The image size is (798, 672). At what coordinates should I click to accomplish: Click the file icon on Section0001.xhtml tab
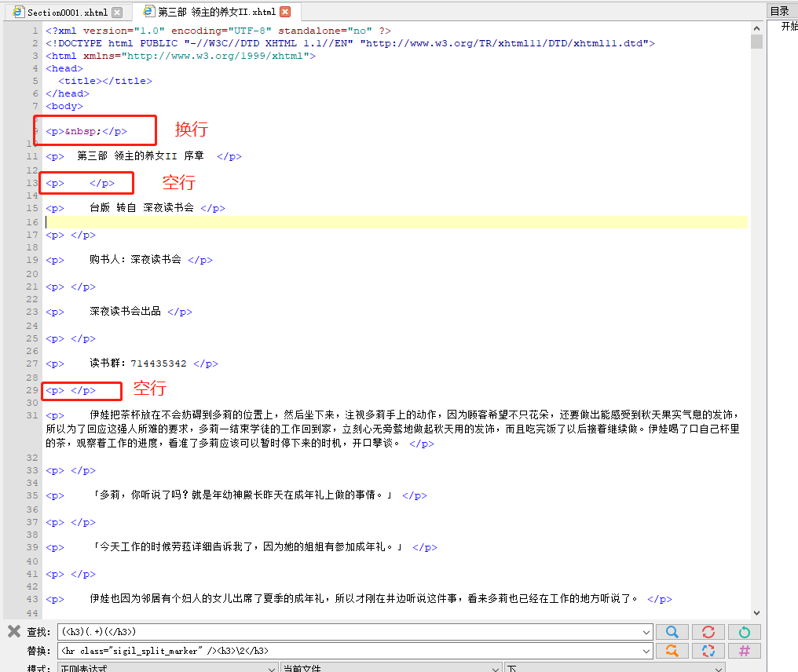click(18, 12)
